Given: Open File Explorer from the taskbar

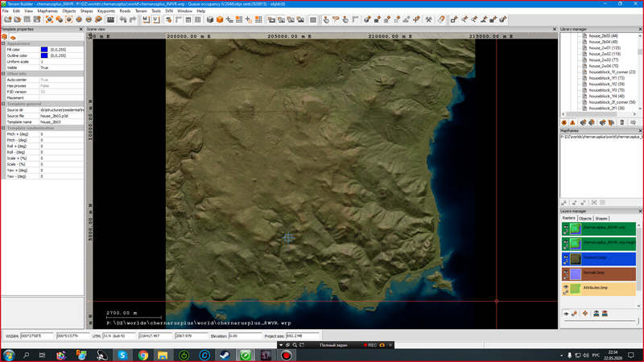Looking at the screenshot, I should point(163,355).
